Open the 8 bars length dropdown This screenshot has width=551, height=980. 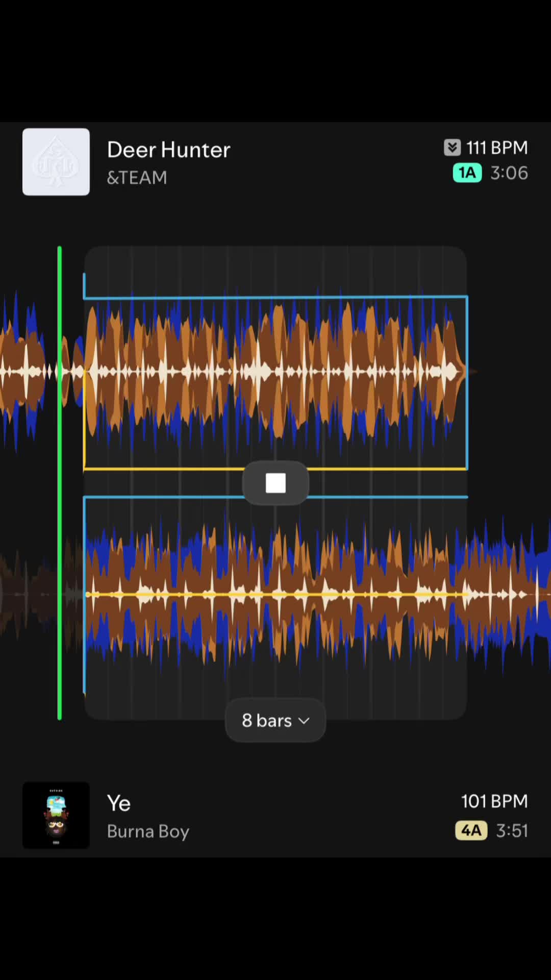[275, 720]
